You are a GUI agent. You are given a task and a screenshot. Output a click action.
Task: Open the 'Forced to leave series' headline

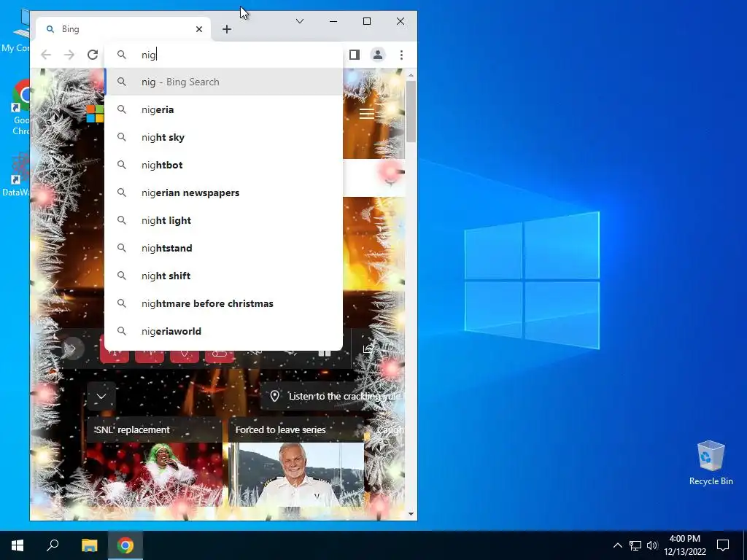(x=281, y=429)
